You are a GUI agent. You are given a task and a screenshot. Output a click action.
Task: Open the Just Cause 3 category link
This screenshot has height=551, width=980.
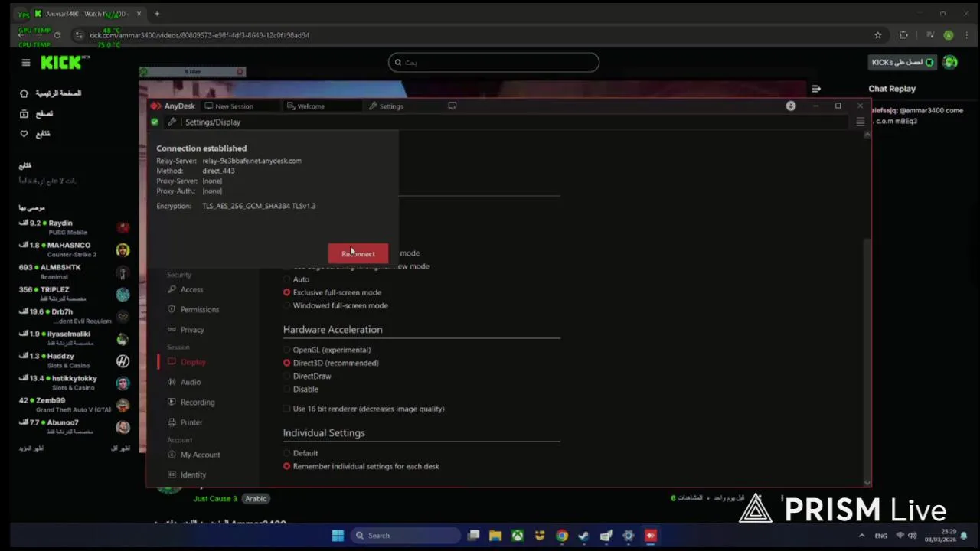click(x=215, y=498)
